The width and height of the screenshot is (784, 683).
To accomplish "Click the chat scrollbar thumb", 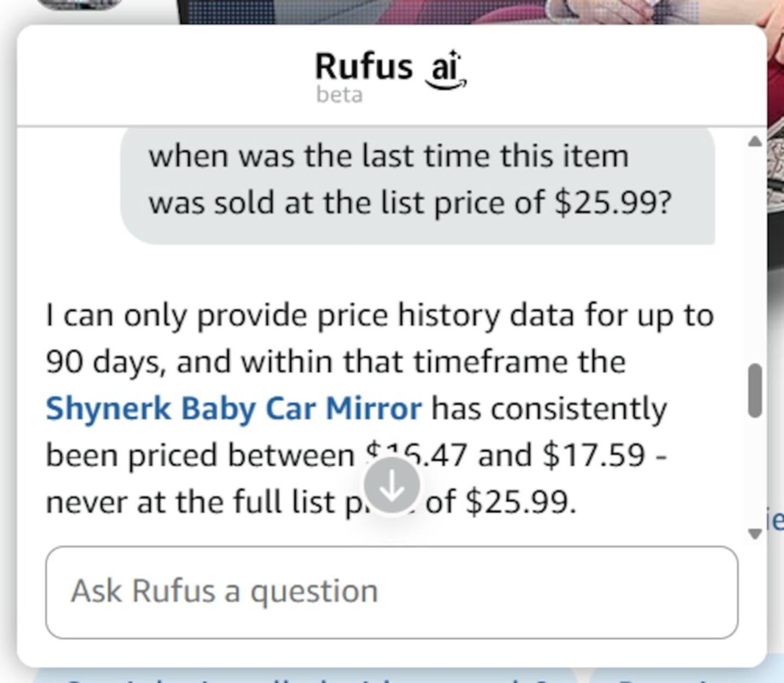I will 755,390.
